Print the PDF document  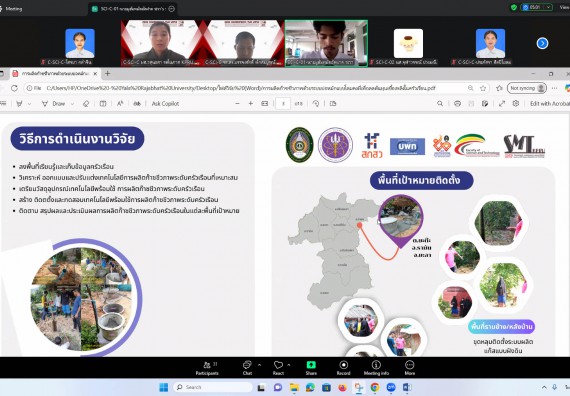pos(457,104)
